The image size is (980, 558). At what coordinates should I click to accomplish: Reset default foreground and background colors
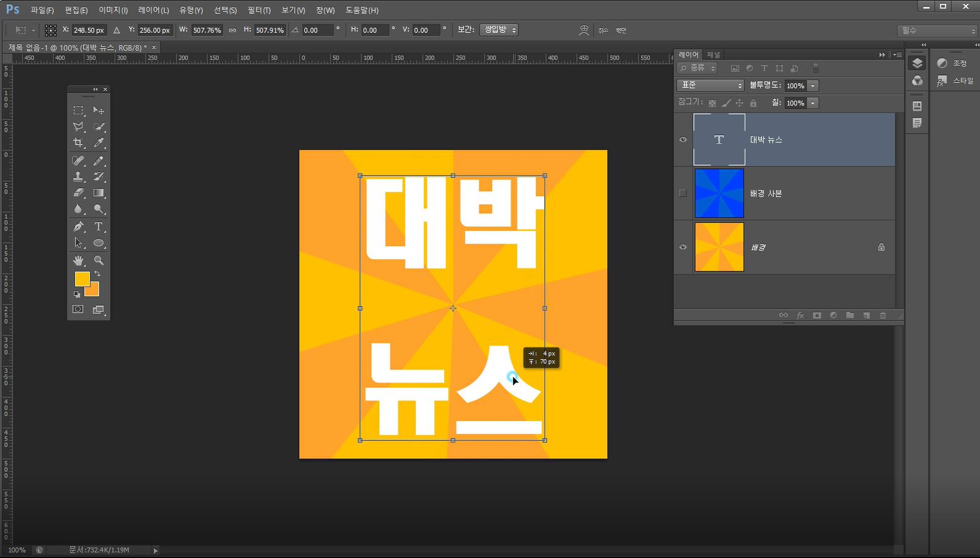click(77, 294)
